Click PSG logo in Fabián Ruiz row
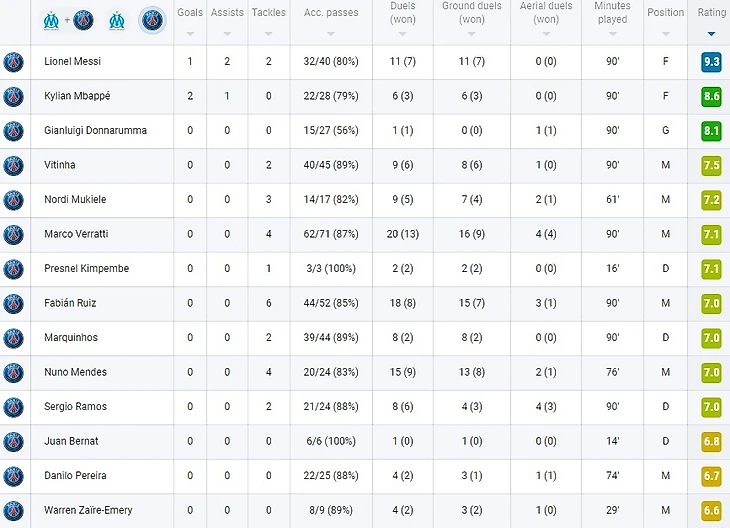The width and height of the screenshot is (730, 528). (13, 303)
